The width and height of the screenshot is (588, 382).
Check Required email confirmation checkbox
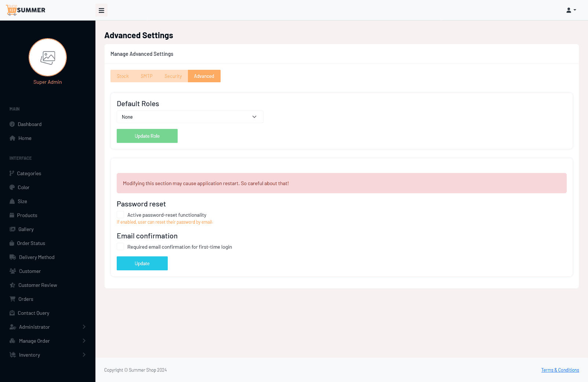coord(120,246)
